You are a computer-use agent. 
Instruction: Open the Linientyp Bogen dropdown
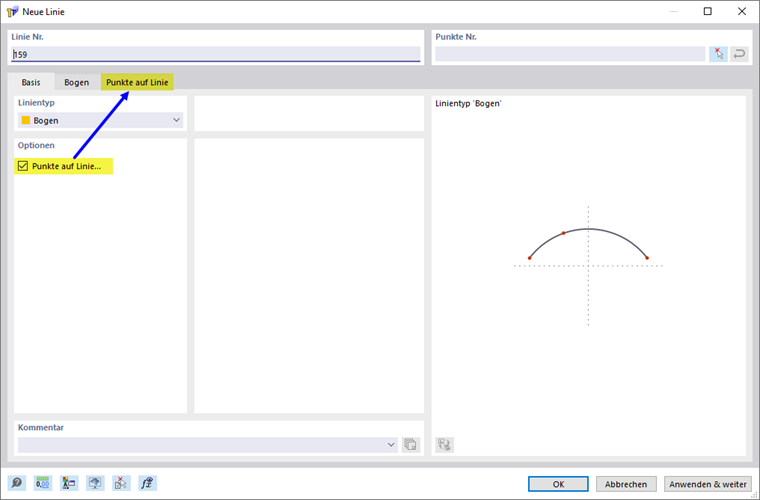point(100,120)
